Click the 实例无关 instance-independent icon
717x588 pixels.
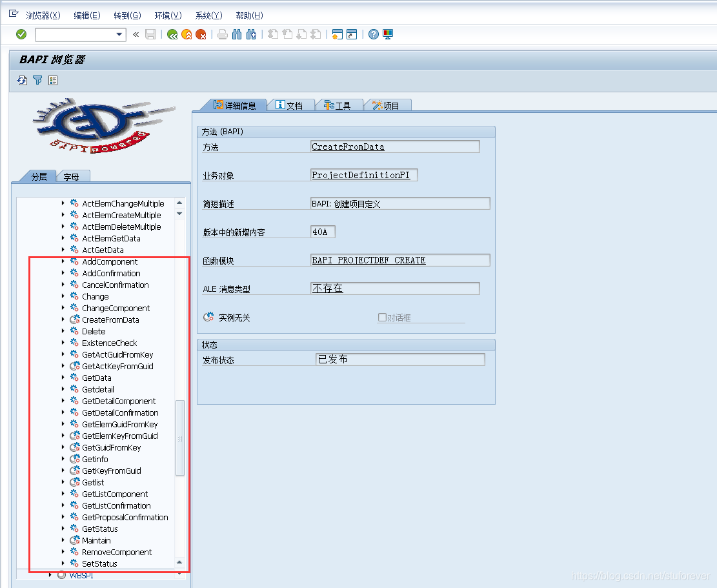click(208, 317)
